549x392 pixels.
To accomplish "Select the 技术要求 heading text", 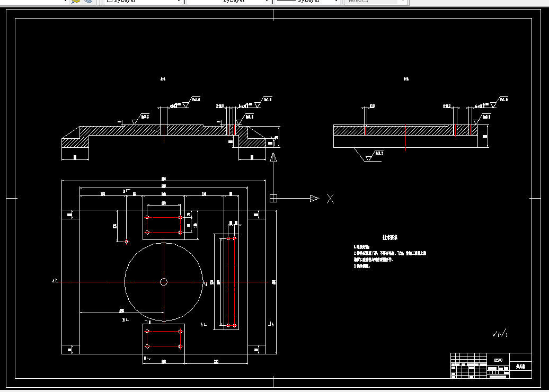I will pyautogui.click(x=390, y=237).
